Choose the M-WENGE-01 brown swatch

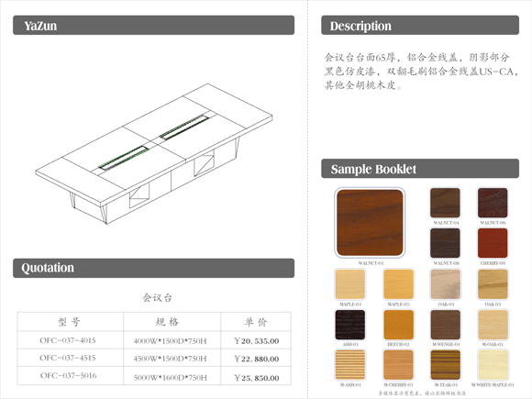coord(445,325)
